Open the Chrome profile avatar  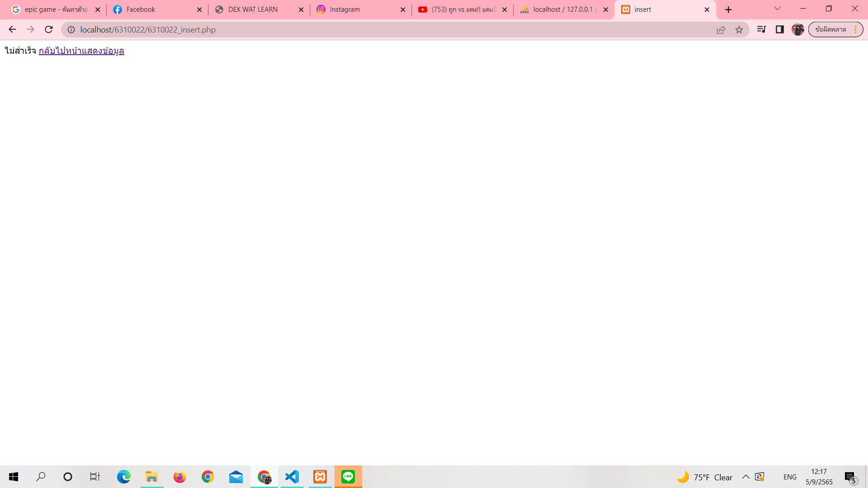coord(797,29)
